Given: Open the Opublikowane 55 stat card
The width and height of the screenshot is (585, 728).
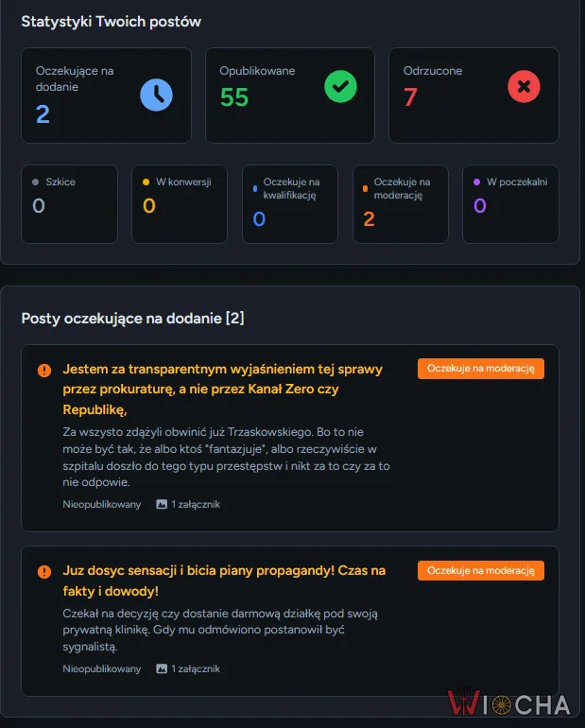Looking at the screenshot, I should (290, 95).
